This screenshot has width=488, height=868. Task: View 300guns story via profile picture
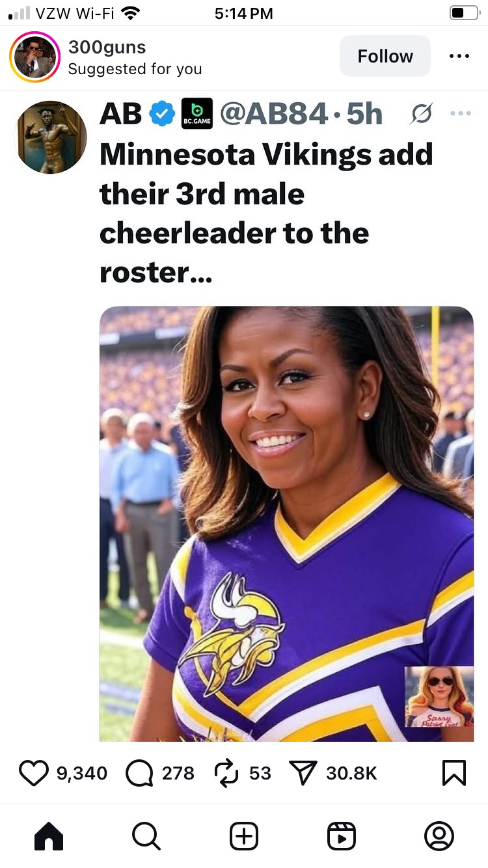point(35,57)
